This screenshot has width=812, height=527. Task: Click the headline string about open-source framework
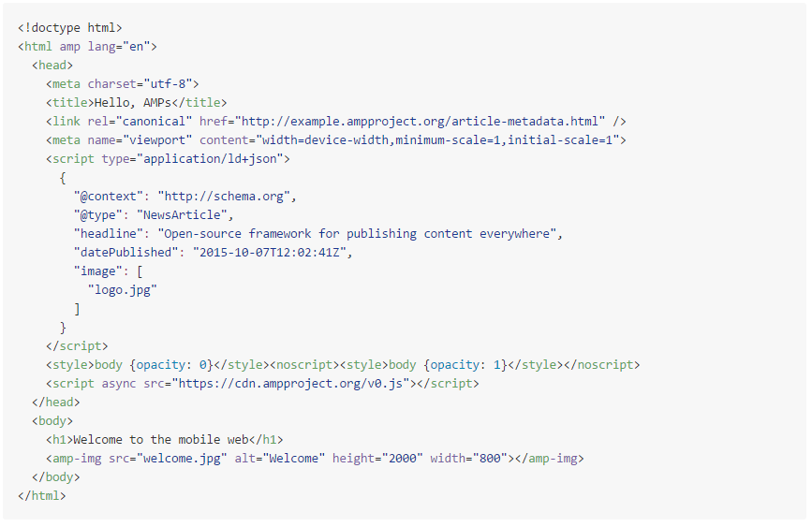pos(360,234)
